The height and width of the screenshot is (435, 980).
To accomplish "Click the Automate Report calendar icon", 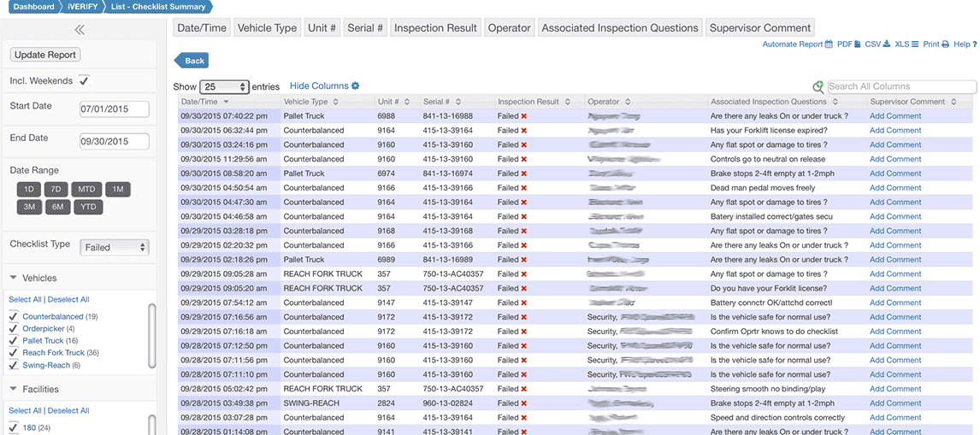I will pyautogui.click(x=829, y=44).
